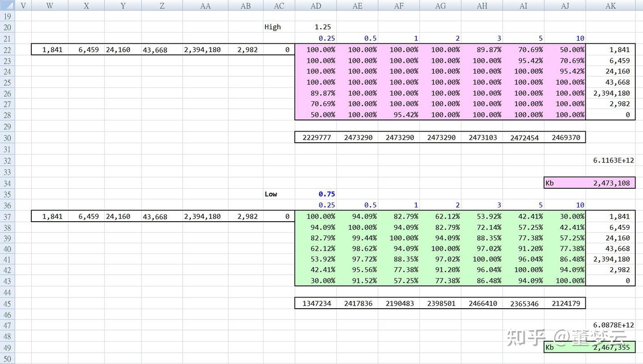Viewport: 643px width, 364px height.
Task: Click cell AD43 showing 30.00%
Action: (316, 281)
